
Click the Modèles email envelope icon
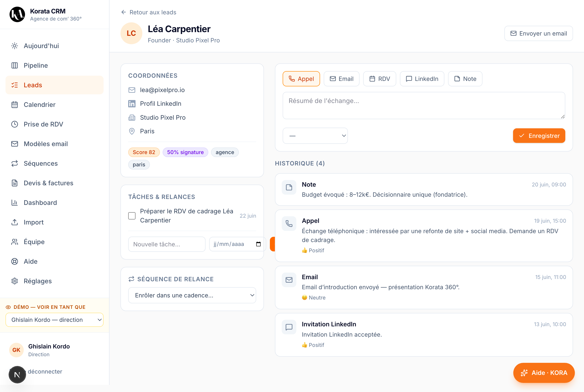[15, 144]
